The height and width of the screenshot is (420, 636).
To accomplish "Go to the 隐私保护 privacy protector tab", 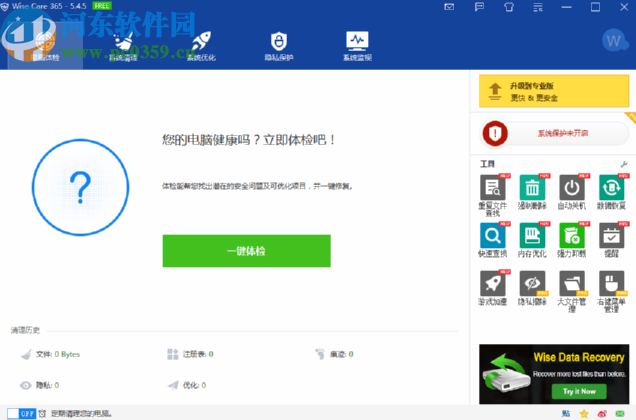I will pos(279,46).
